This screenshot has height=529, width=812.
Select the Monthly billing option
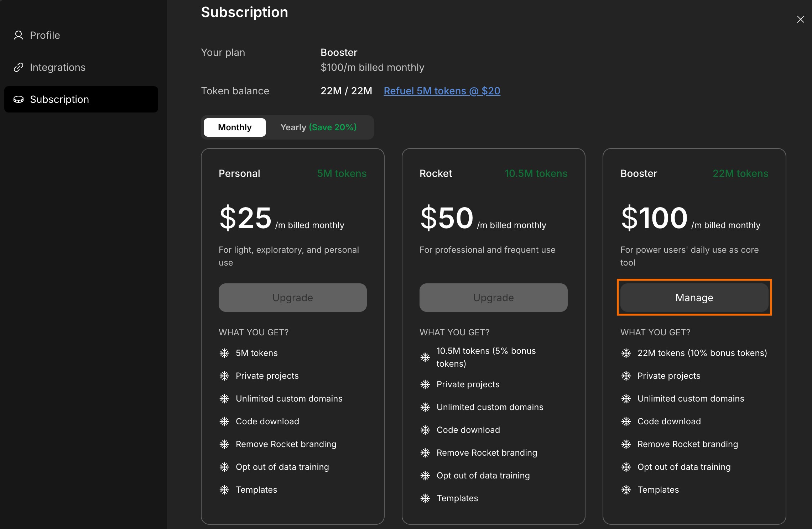234,127
